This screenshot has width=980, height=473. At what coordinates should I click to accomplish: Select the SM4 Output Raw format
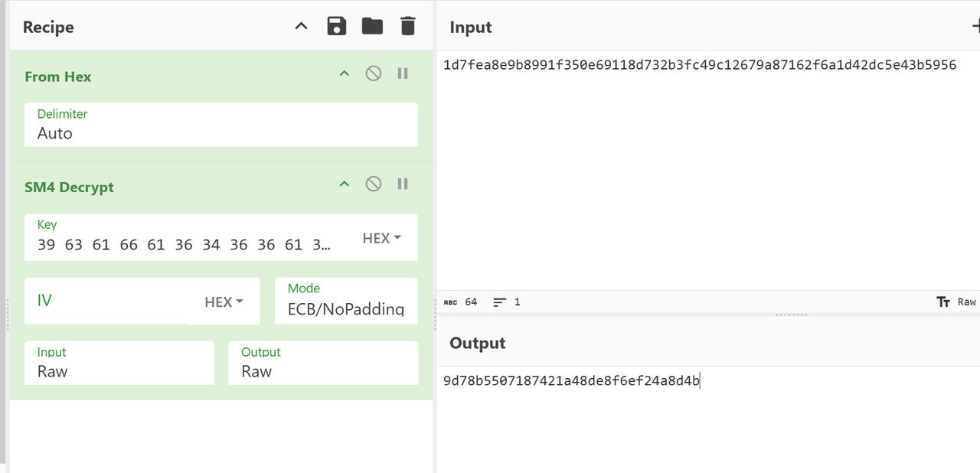pos(322,371)
